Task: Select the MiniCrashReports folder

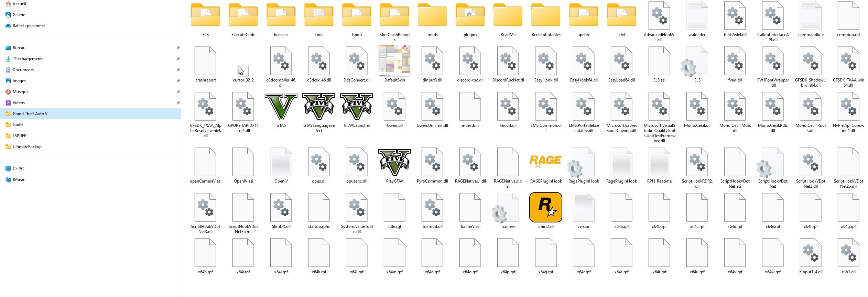Action: (x=394, y=15)
